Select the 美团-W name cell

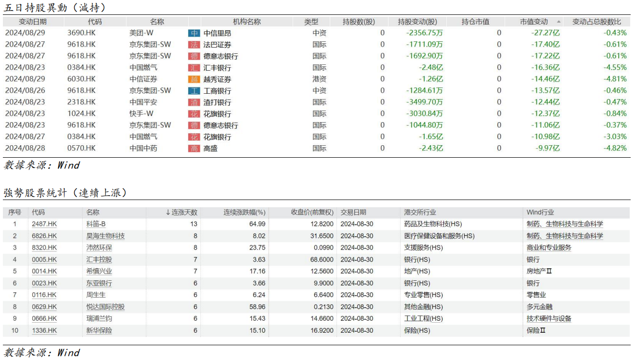[x=141, y=33]
